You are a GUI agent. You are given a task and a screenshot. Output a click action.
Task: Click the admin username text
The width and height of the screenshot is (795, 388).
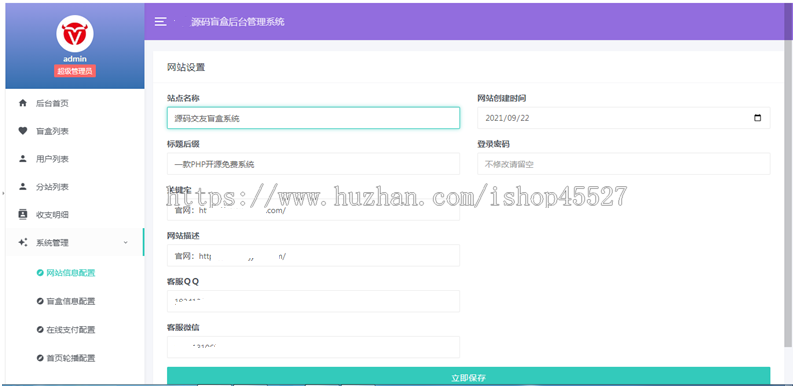pyautogui.click(x=75, y=59)
